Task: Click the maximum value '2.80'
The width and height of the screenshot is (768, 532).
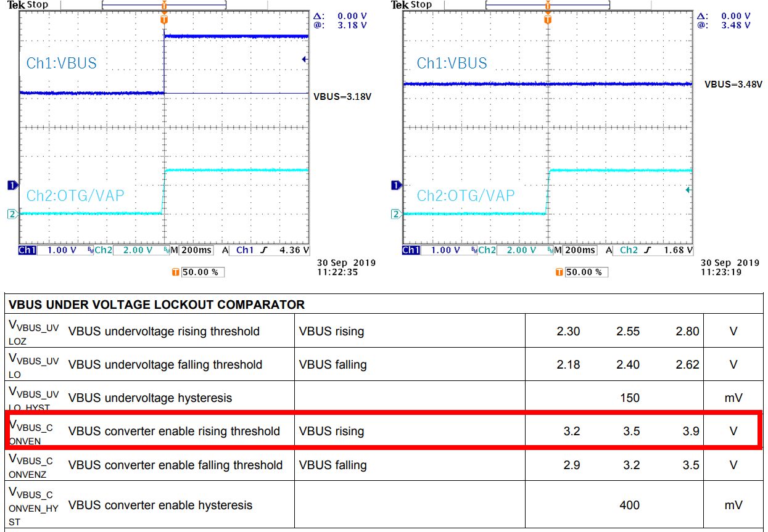Action: [687, 331]
